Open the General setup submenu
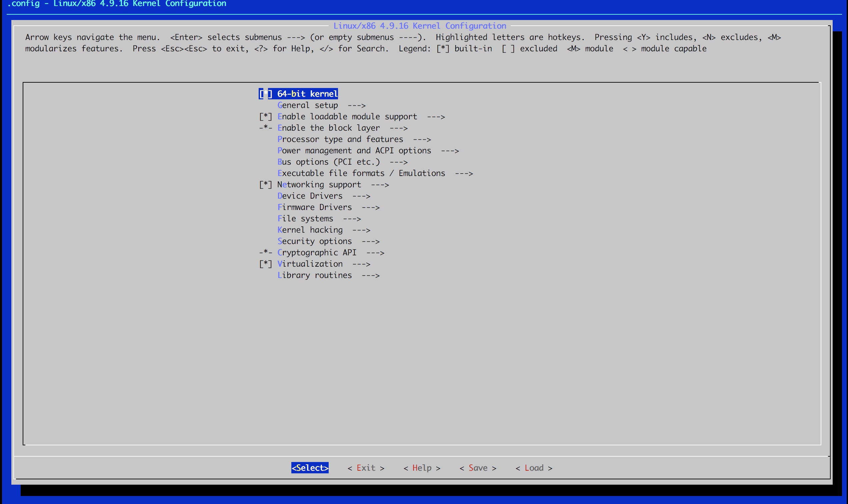 (x=321, y=105)
